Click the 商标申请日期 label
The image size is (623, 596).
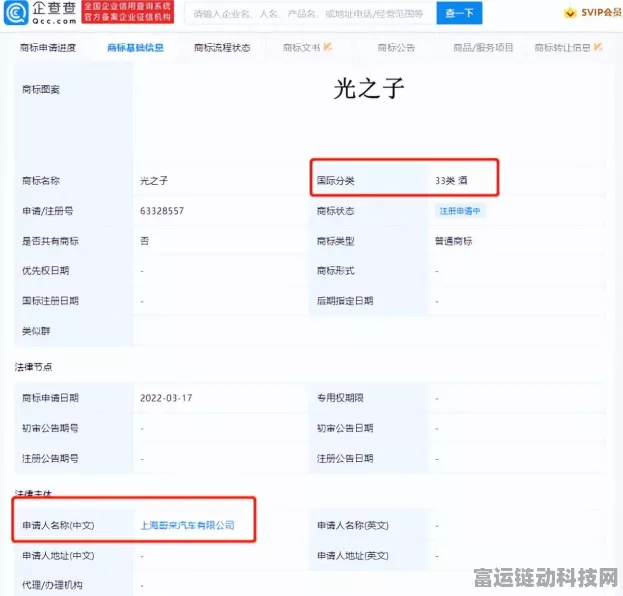click(x=50, y=398)
